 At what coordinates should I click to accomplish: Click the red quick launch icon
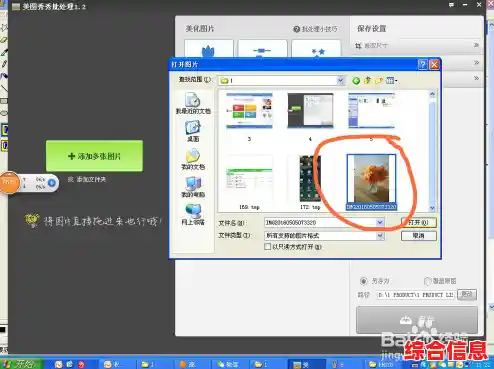[x=82, y=364]
